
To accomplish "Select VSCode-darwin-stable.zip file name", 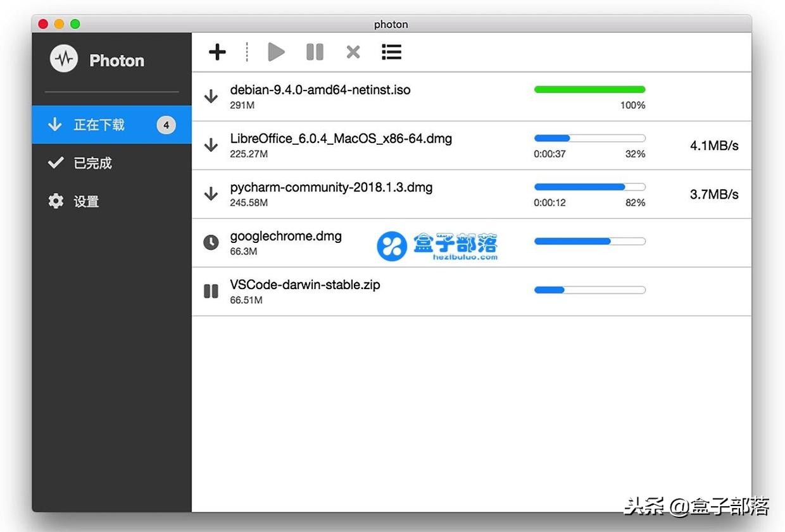I will [305, 285].
